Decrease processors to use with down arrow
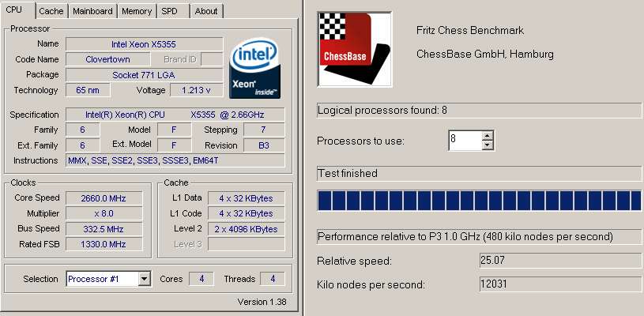644x316 pixels. 487,145
